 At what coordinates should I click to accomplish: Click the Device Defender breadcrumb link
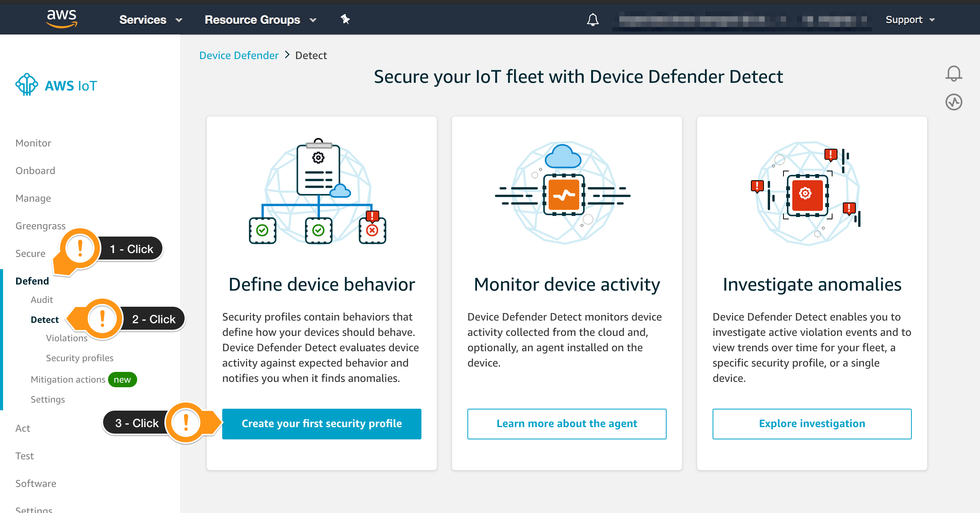[239, 56]
